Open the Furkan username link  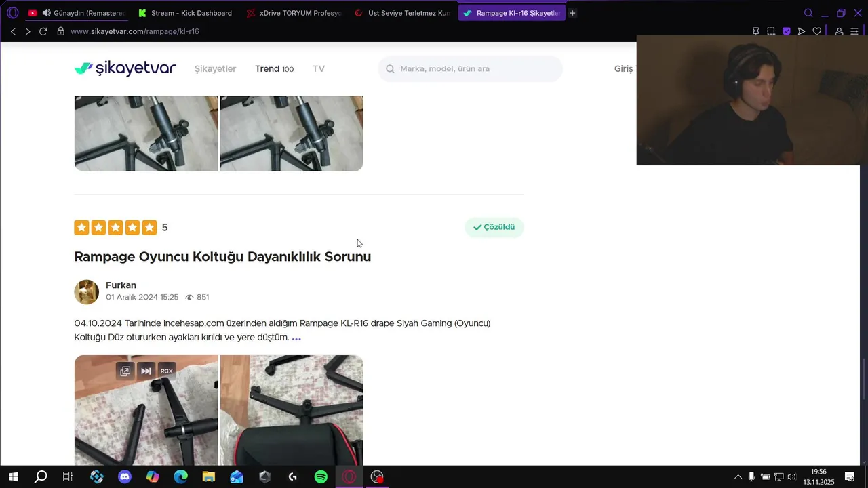tap(121, 285)
